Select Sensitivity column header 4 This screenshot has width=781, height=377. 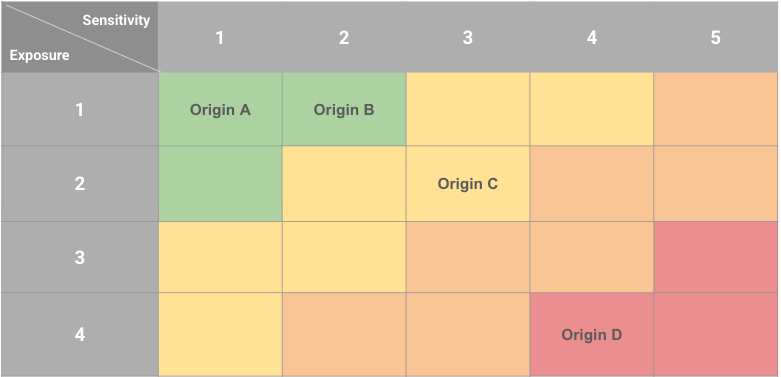[x=592, y=37]
